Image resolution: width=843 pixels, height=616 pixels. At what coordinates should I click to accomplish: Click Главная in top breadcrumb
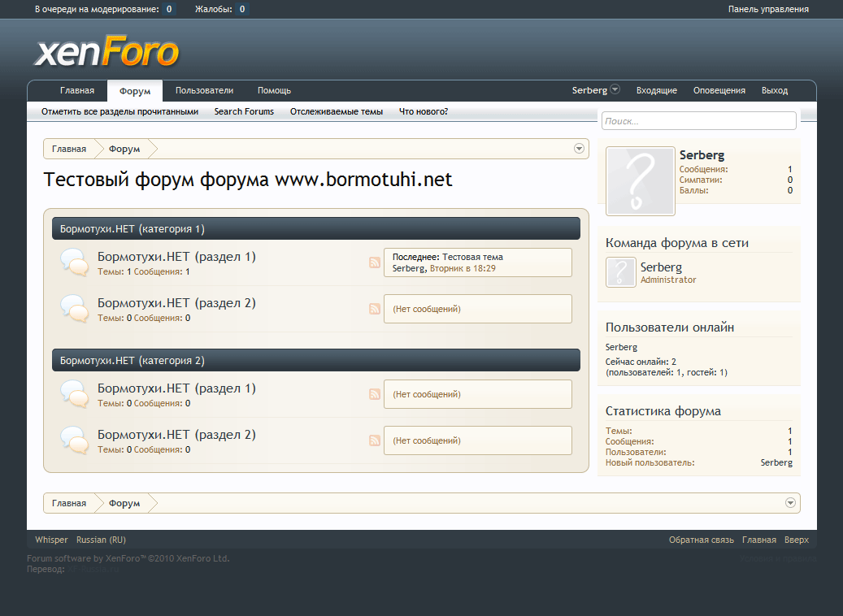click(x=69, y=149)
